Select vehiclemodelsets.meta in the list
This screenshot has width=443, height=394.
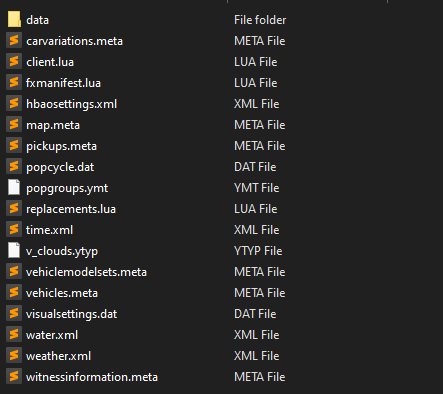pyautogui.click(x=86, y=272)
